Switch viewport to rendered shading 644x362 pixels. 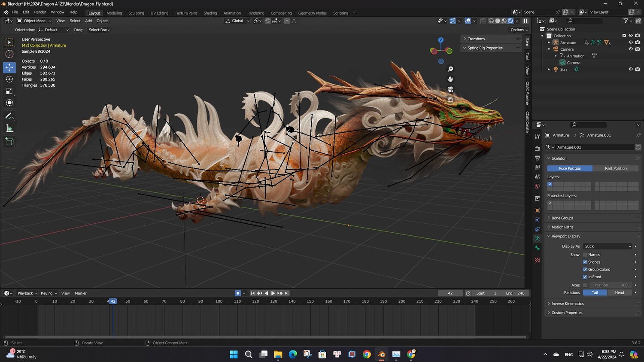(510, 21)
